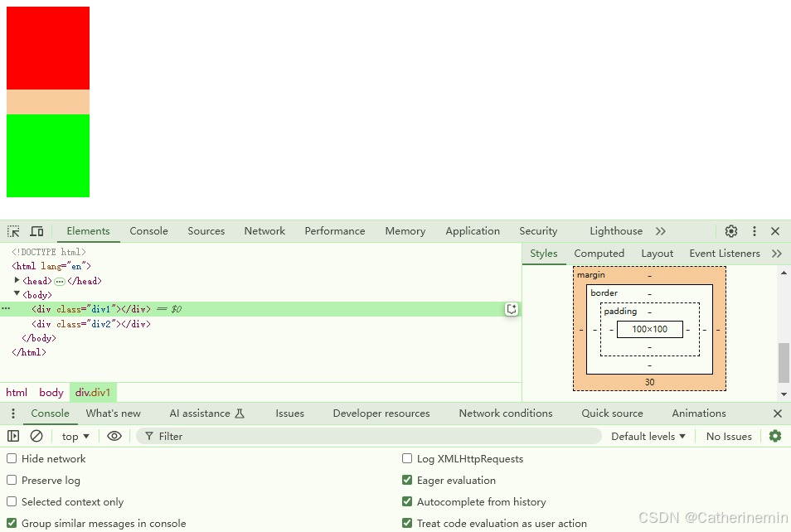Select the html lang="en" element row

(261, 266)
